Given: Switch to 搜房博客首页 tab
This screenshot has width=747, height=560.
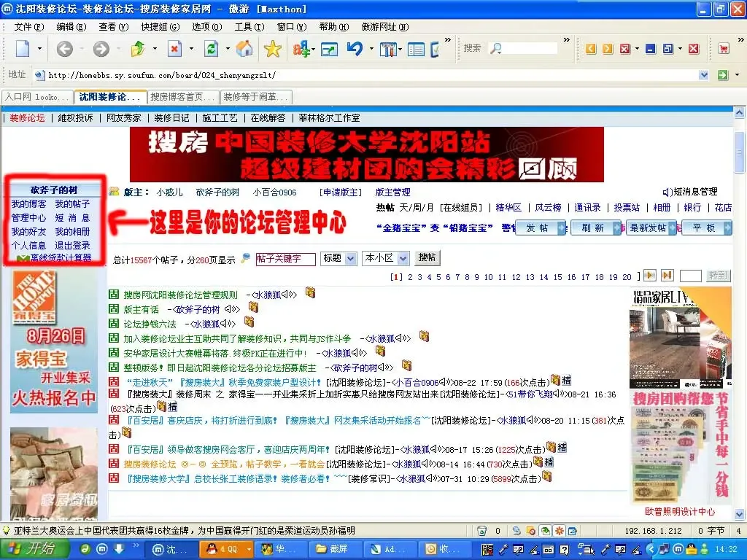Looking at the screenshot, I should point(183,97).
